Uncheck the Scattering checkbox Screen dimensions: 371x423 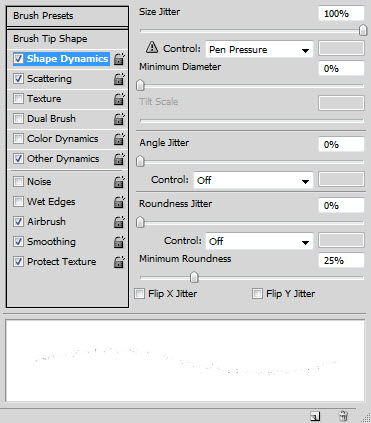(x=18, y=79)
